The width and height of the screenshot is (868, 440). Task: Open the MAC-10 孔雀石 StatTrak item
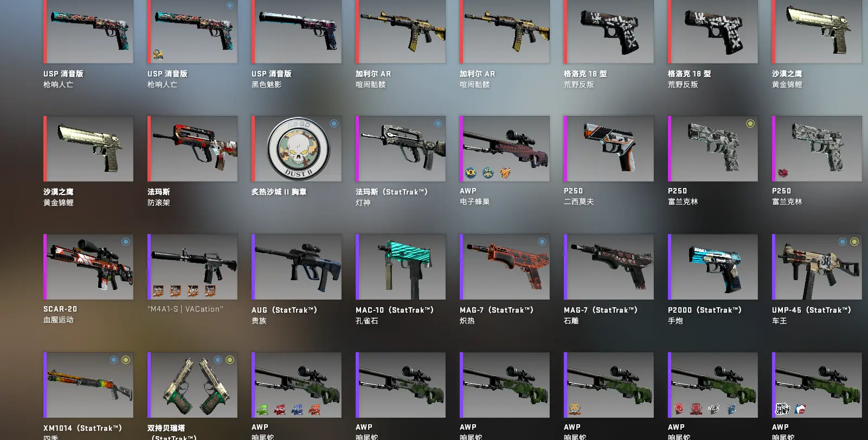[x=401, y=267]
